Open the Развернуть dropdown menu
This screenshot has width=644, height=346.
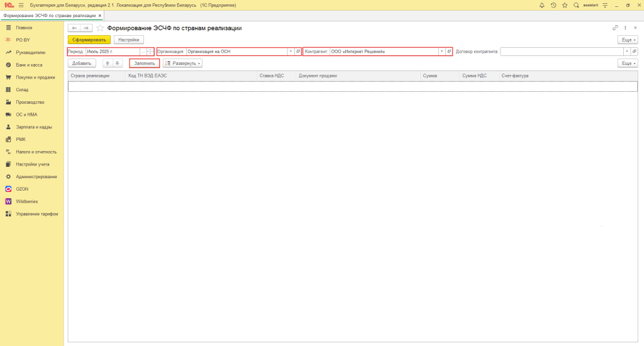point(182,63)
